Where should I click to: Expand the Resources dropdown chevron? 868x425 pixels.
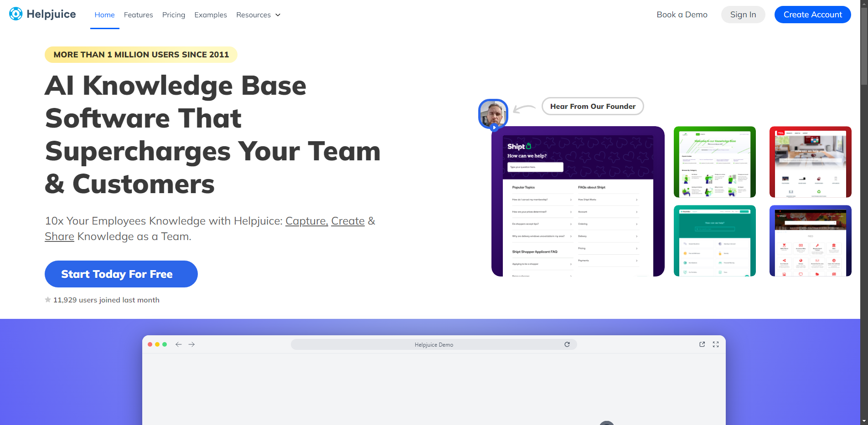click(x=278, y=15)
